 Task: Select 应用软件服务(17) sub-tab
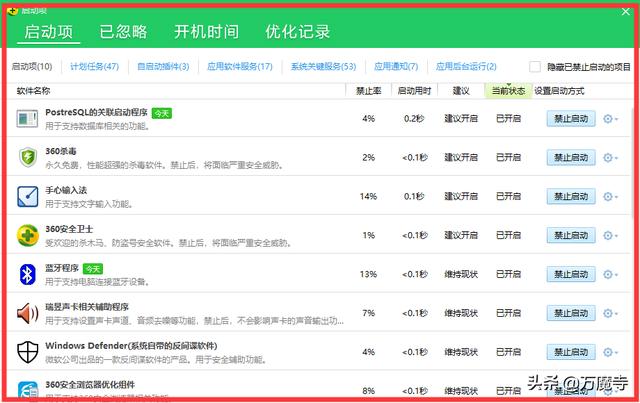pyautogui.click(x=240, y=67)
